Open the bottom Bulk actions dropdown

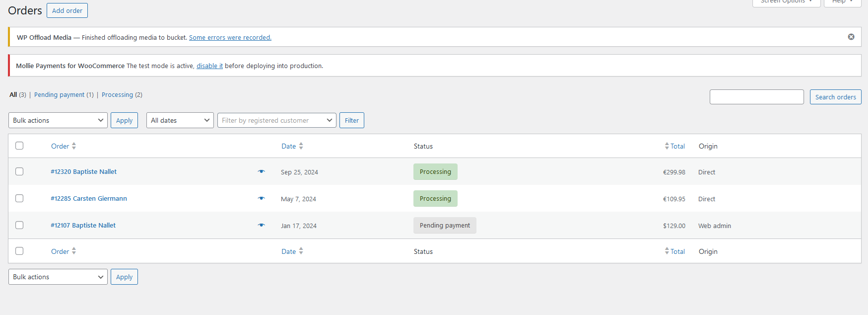click(58, 277)
